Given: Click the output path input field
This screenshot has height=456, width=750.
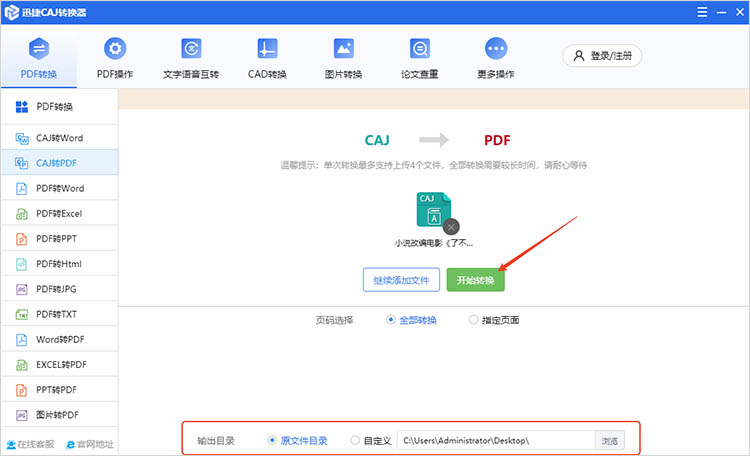Looking at the screenshot, I should pyautogui.click(x=496, y=440).
